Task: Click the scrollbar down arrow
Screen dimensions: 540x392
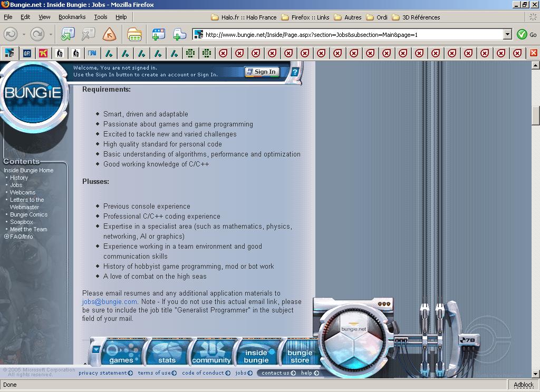Action: click(x=536, y=374)
